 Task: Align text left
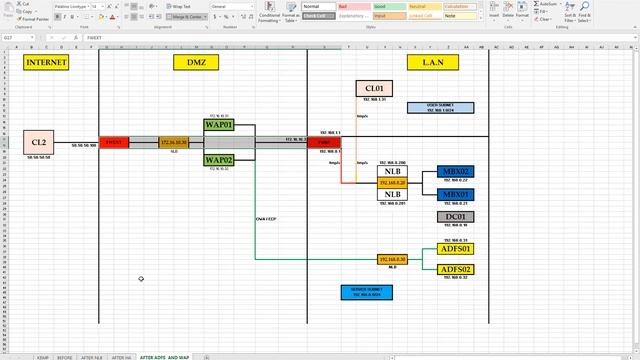pos(127,17)
